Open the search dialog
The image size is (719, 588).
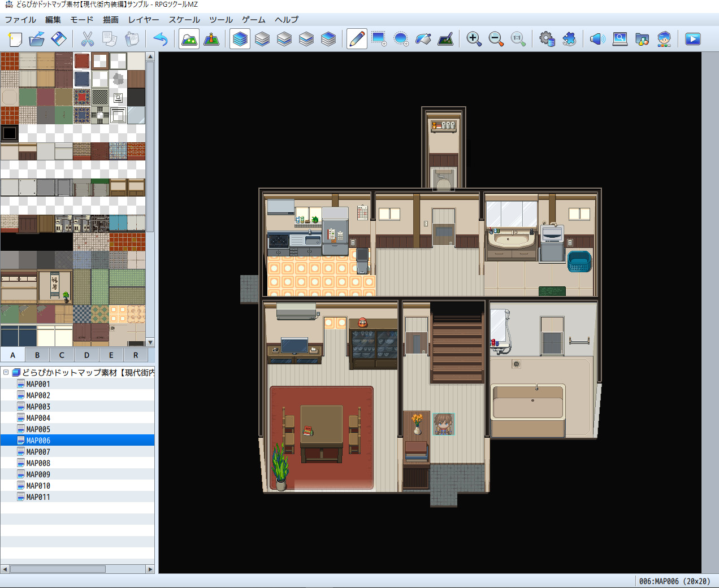point(620,38)
